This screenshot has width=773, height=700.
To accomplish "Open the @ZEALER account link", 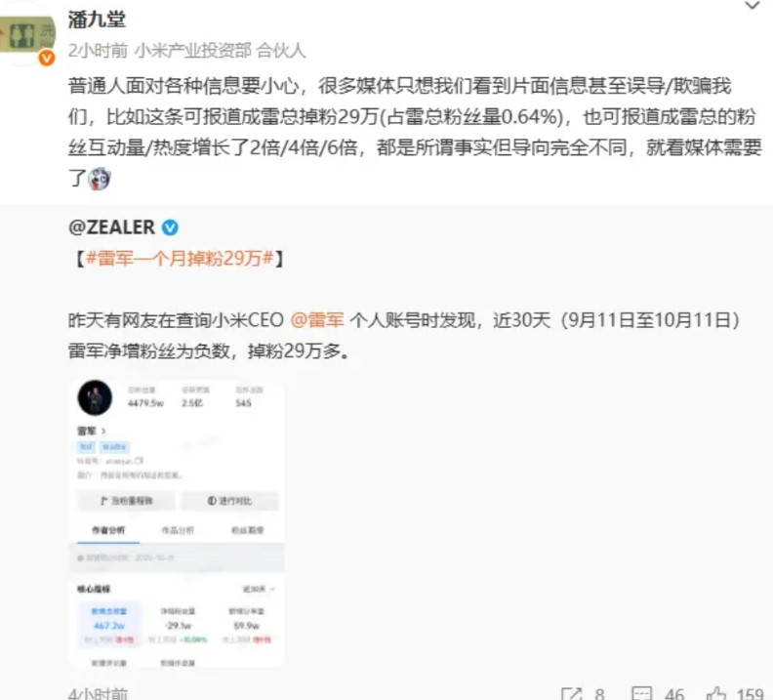I will pos(111,227).
